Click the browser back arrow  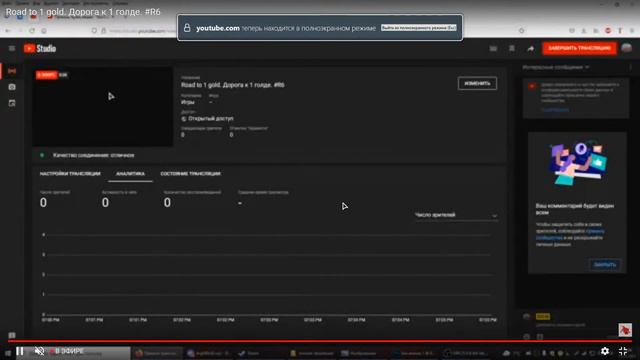8,31
